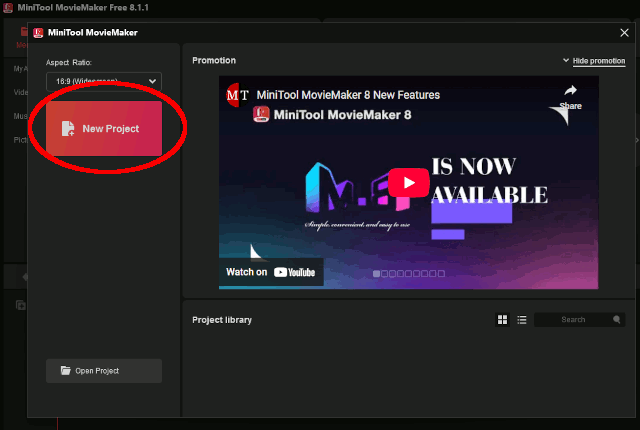Click the magnifier search icon
This screenshot has width=640, height=430.
(618, 320)
